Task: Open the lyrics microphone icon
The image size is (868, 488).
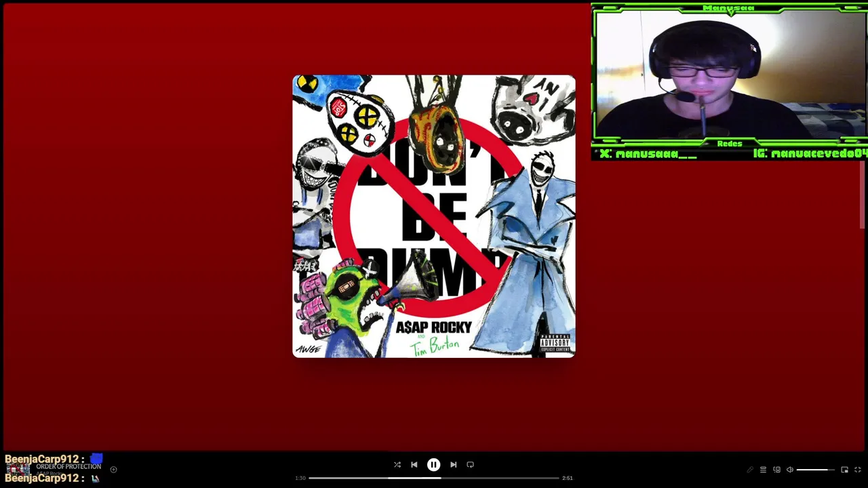Action: click(750, 470)
